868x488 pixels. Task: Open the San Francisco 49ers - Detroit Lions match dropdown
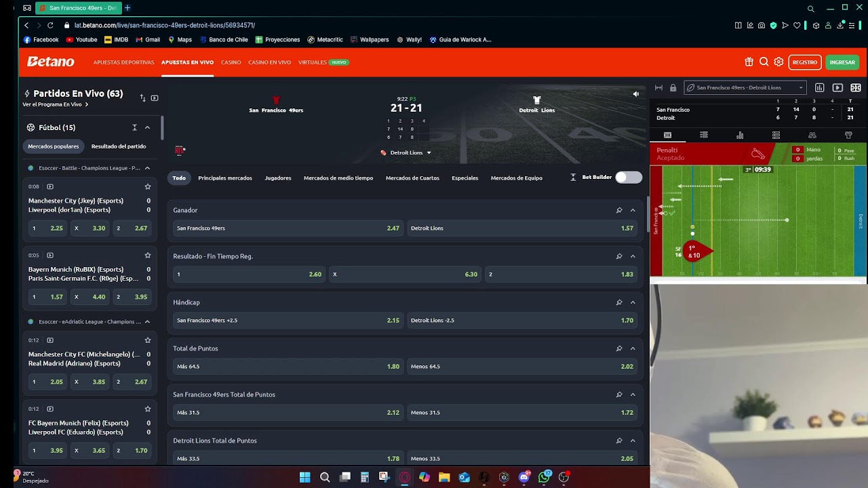(745, 87)
